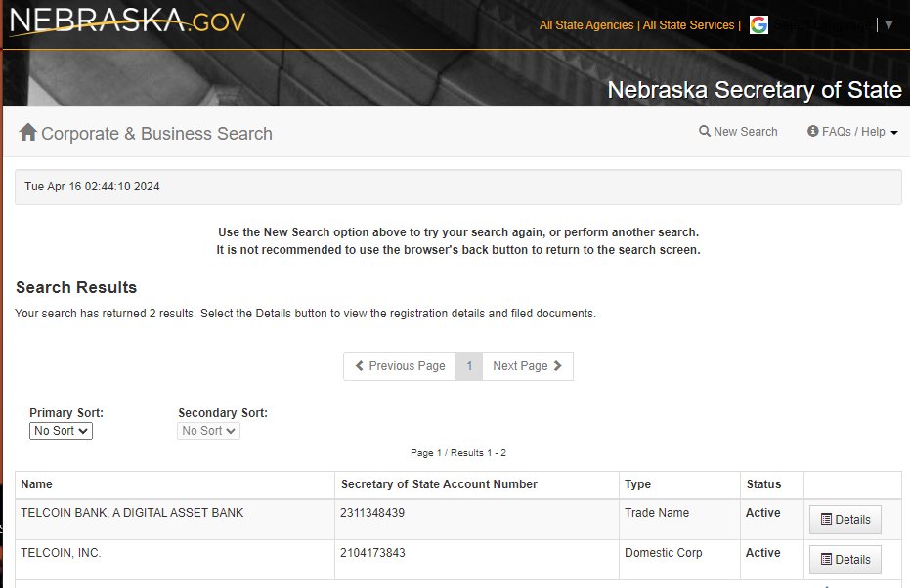
Task: Open the Secondary Sort dropdown
Action: point(208,431)
